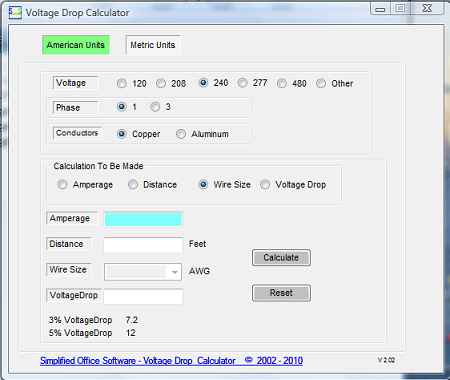Set calculation to Distance

point(133,184)
